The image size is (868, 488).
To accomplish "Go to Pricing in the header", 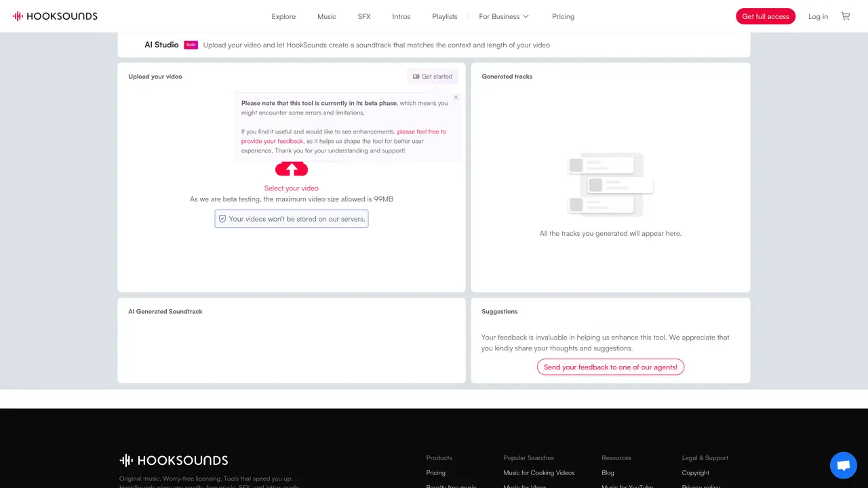I will [563, 16].
